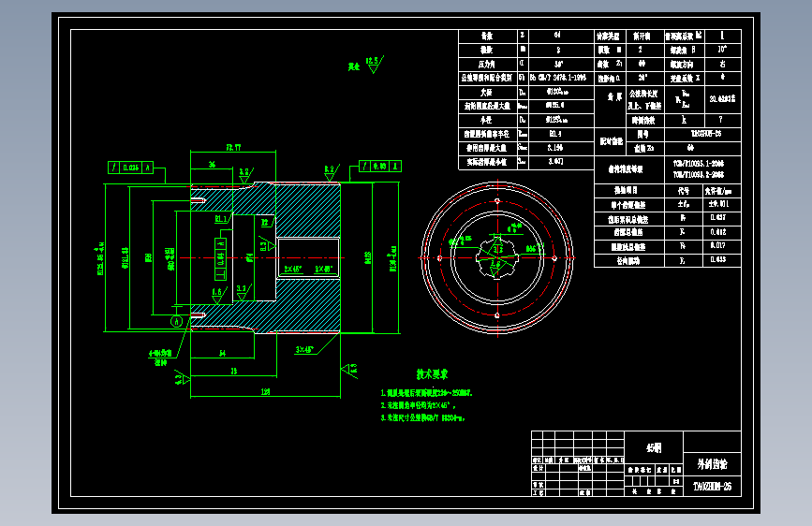812x526 pixels.
Task: Select the 'R1.1' radius annotation
Action: click(x=221, y=219)
